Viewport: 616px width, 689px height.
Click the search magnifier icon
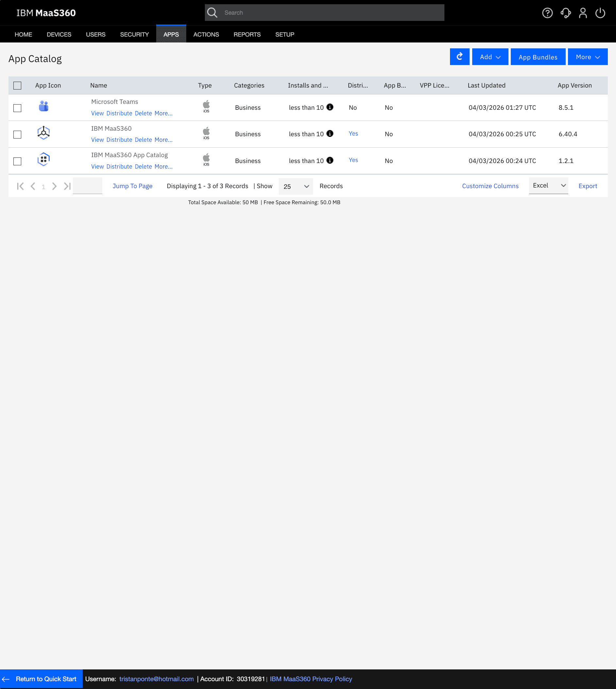(212, 12)
